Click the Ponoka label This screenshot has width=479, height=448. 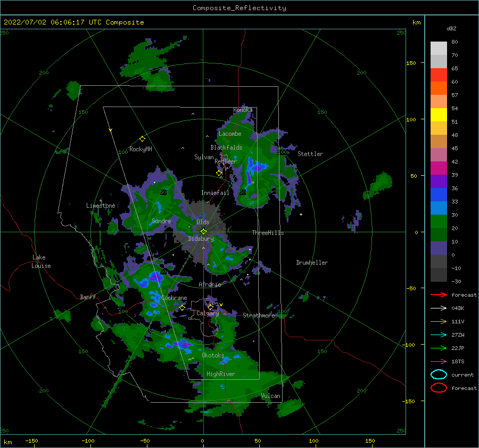coord(243,110)
